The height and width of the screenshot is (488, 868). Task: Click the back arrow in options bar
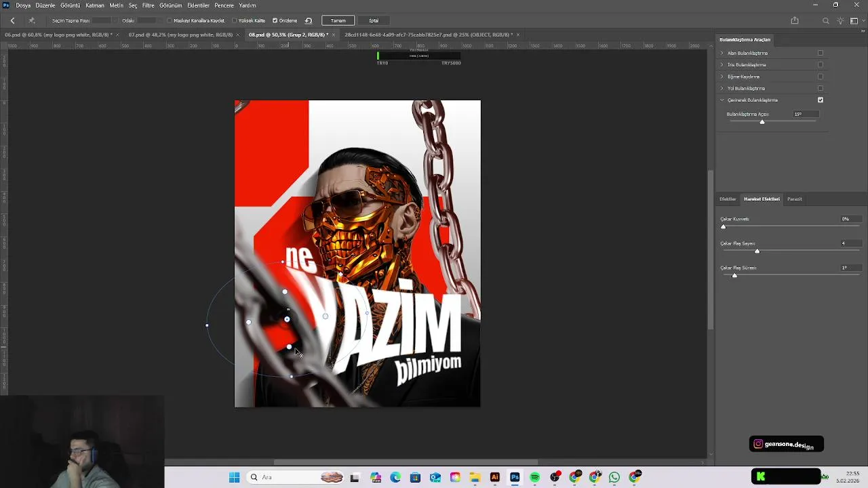(12, 20)
